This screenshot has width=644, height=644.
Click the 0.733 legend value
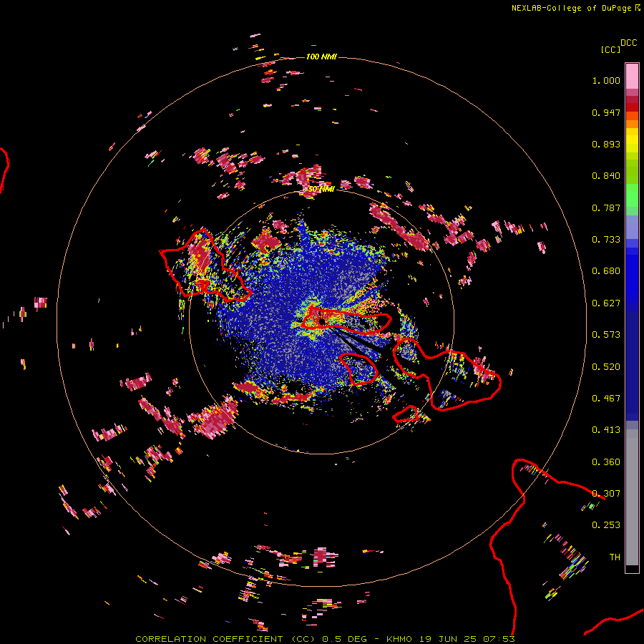[x=606, y=240]
